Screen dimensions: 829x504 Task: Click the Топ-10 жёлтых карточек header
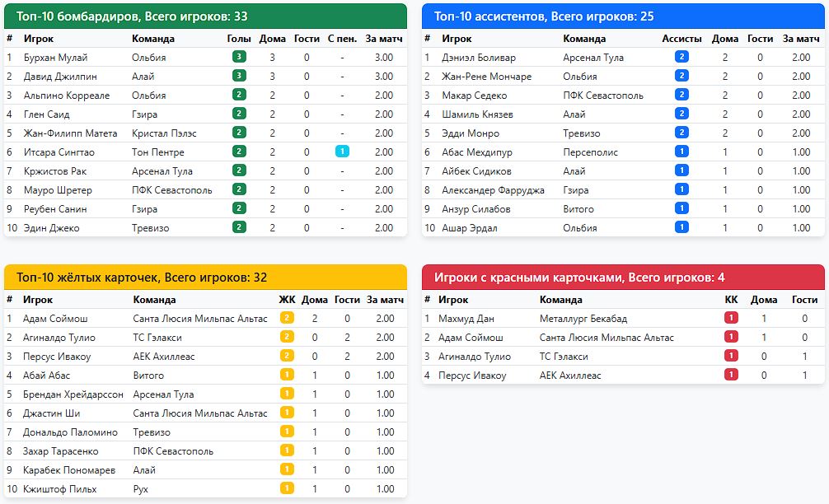pyautogui.click(x=206, y=278)
